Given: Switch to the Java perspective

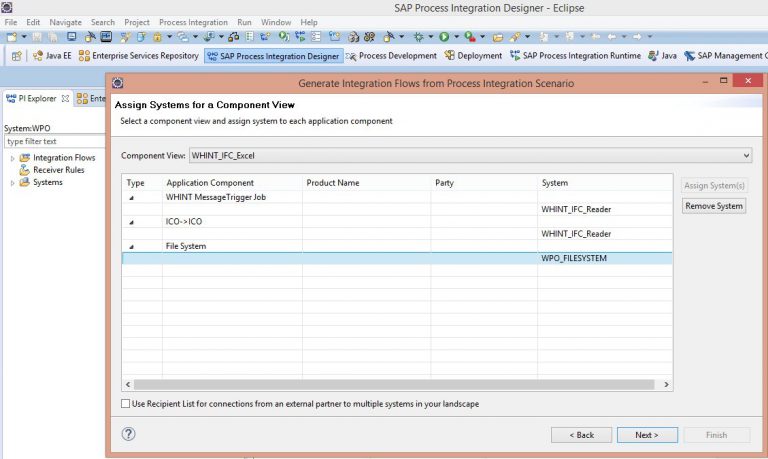Looking at the screenshot, I should pyautogui.click(x=662, y=56).
